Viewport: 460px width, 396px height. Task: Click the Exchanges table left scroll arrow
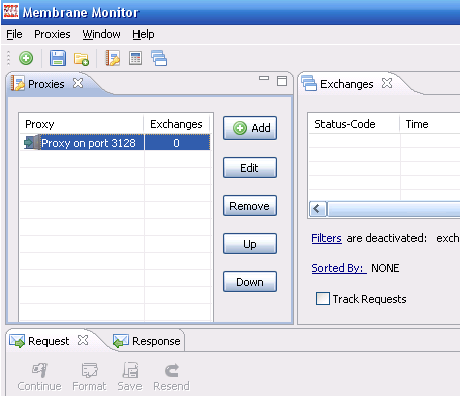point(318,209)
